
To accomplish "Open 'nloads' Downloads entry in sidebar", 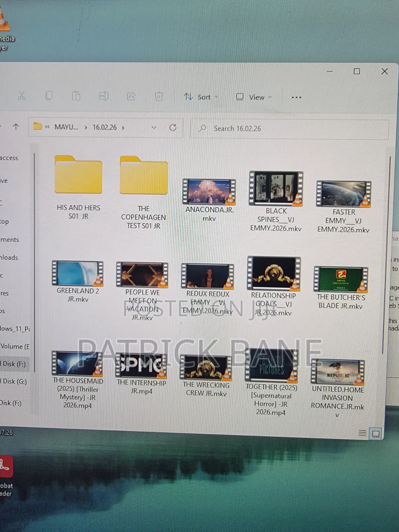I will click(x=9, y=257).
